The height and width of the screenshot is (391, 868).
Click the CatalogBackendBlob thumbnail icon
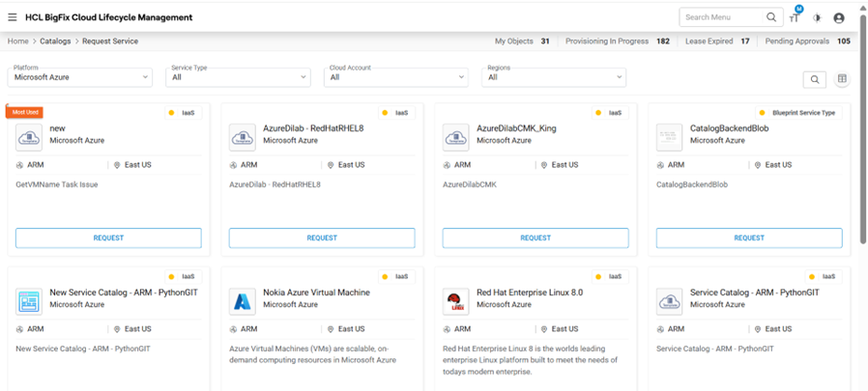669,137
